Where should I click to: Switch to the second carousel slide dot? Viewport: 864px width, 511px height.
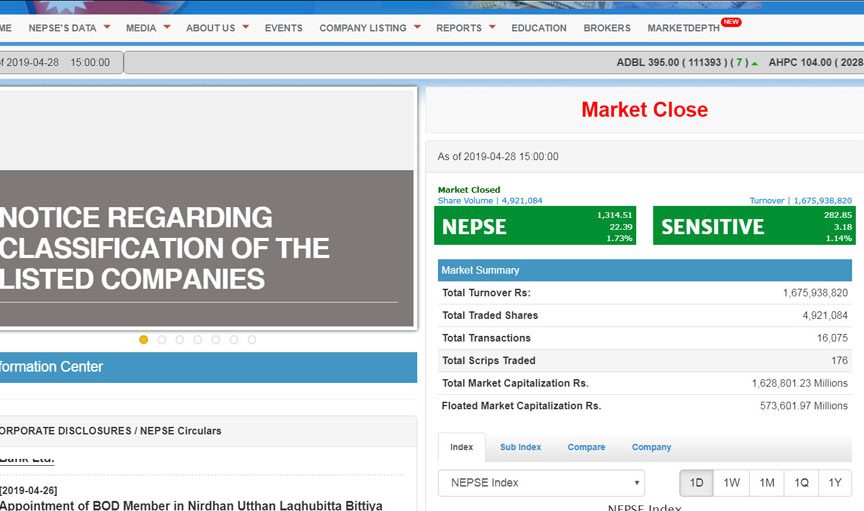pos(162,340)
